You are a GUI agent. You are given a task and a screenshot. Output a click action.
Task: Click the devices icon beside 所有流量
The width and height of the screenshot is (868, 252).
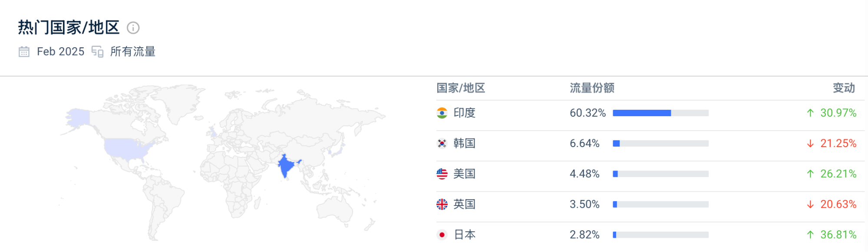(x=97, y=52)
